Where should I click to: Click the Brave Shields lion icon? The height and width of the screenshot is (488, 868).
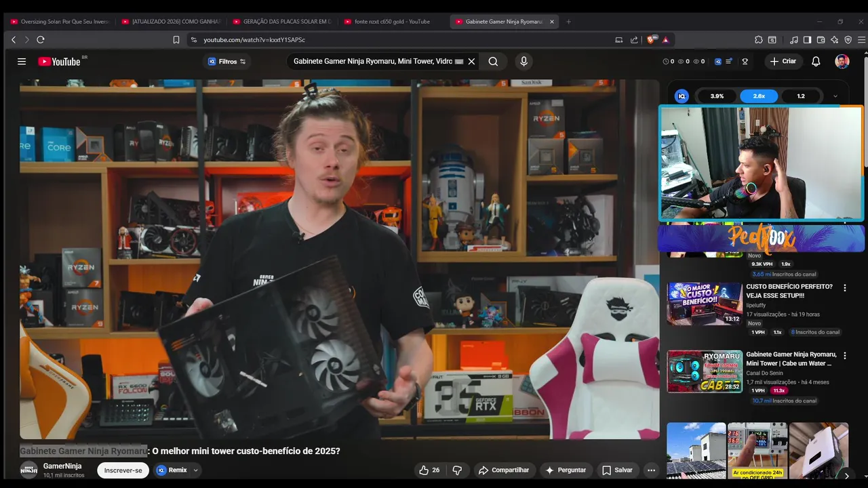click(x=652, y=40)
